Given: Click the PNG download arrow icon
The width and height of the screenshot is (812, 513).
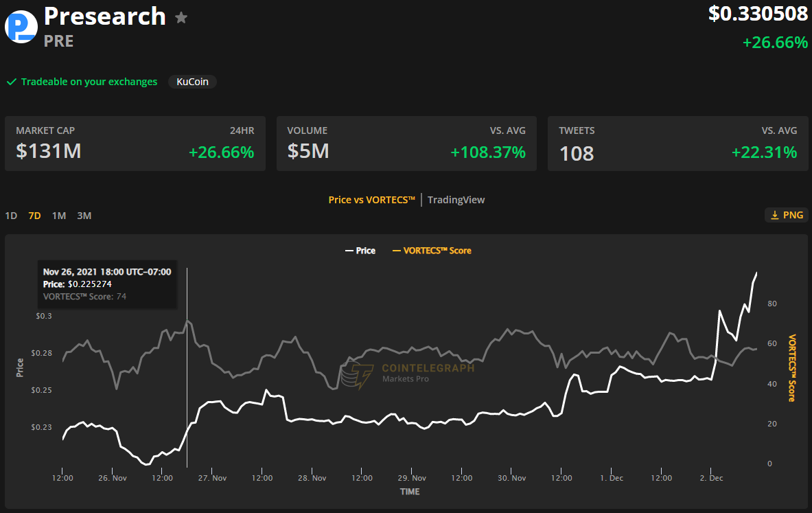Looking at the screenshot, I should pyautogui.click(x=774, y=215).
